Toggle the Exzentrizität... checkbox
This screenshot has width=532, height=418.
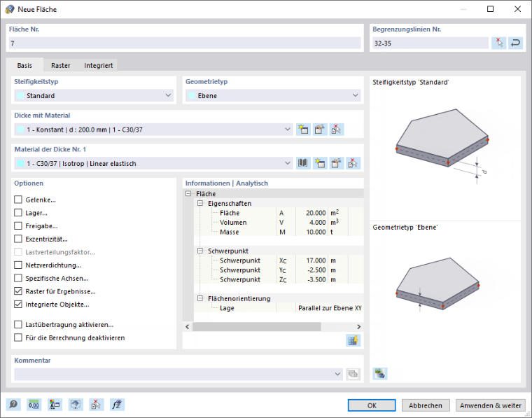18,239
